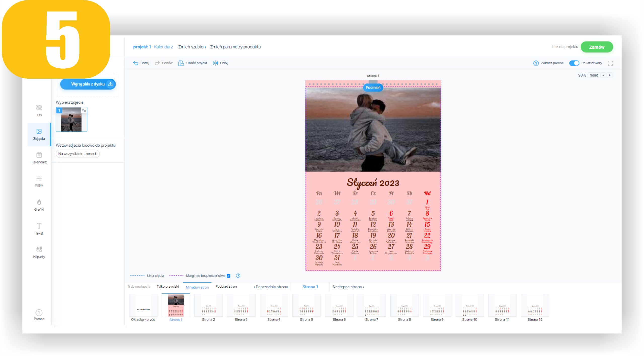Screen dimensions: 644x356
Task: Open Zmień szablon menu item
Action: (x=192, y=47)
